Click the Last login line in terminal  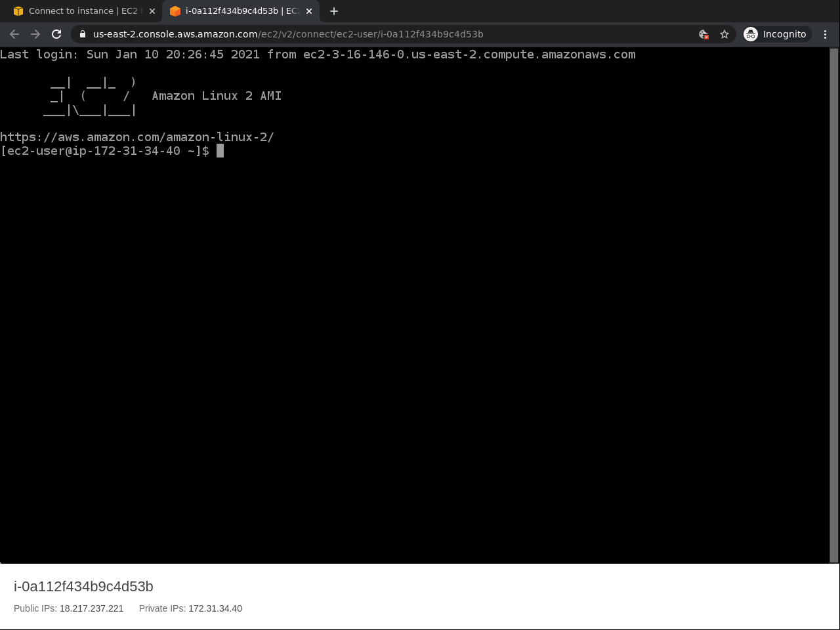(x=318, y=54)
